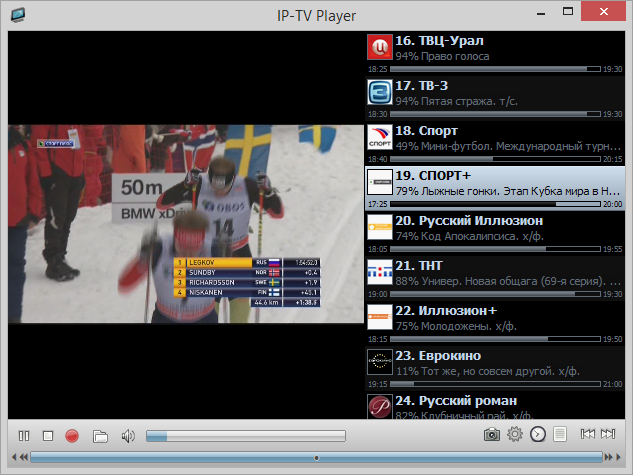Open file using the folder icon

click(x=100, y=436)
